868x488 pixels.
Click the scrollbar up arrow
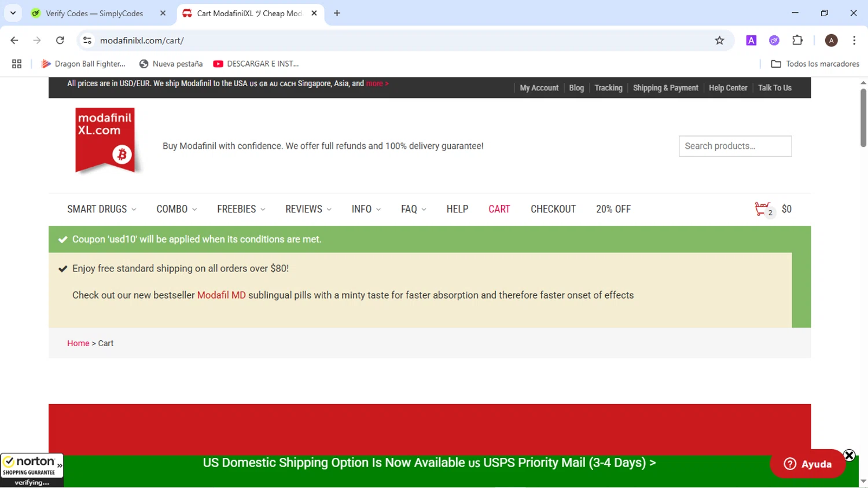(863, 83)
